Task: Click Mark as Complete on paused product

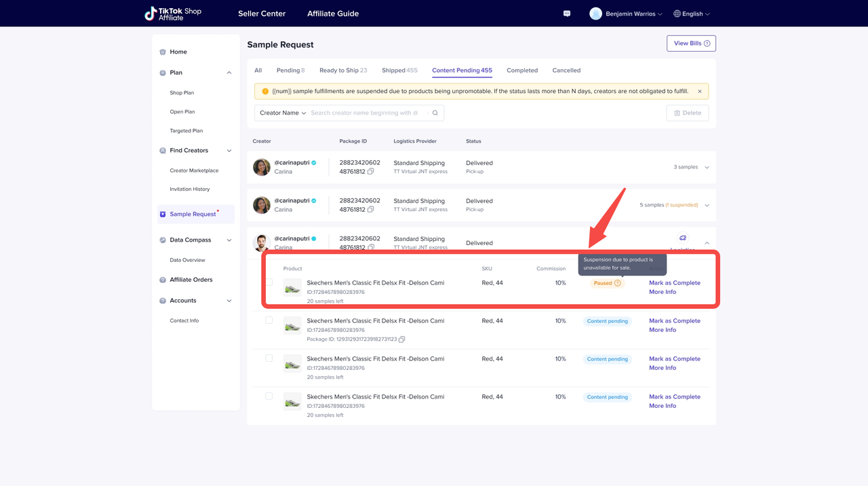Action: pos(674,283)
